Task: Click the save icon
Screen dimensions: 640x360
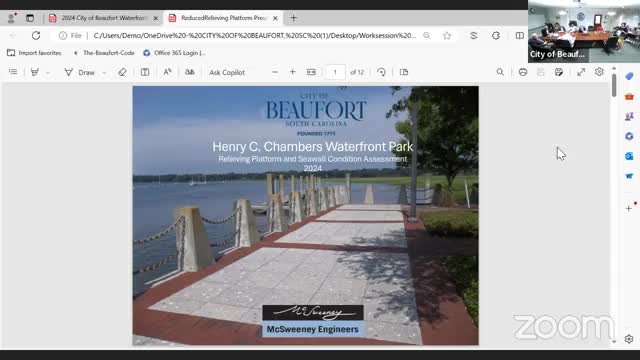Action: tap(540, 72)
